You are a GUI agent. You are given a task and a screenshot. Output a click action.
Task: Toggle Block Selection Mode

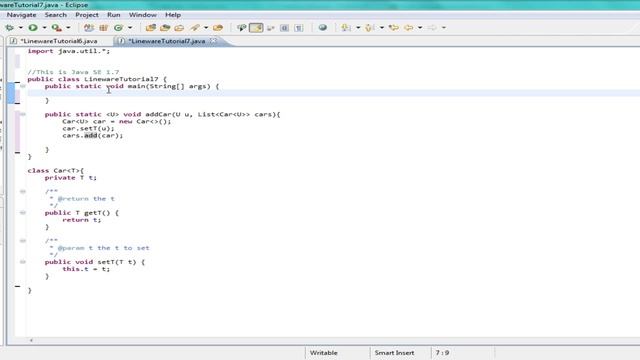tap(284, 28)
